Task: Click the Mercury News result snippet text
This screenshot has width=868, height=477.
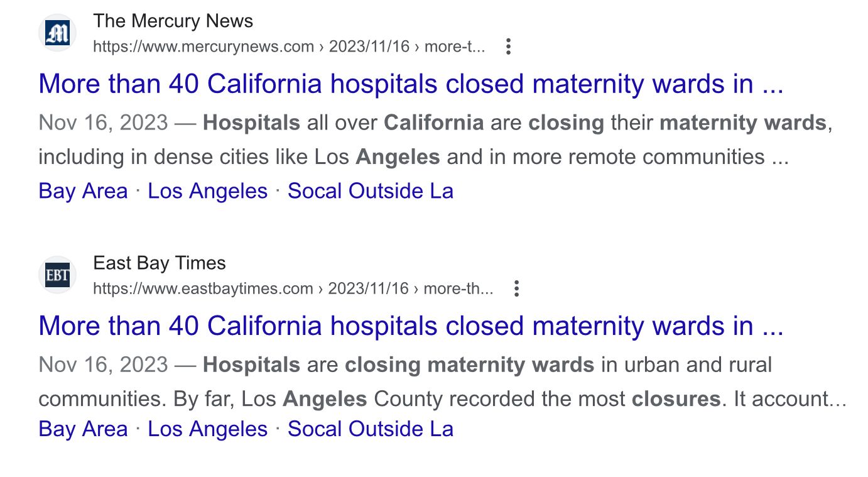Action: click(440, 140)
